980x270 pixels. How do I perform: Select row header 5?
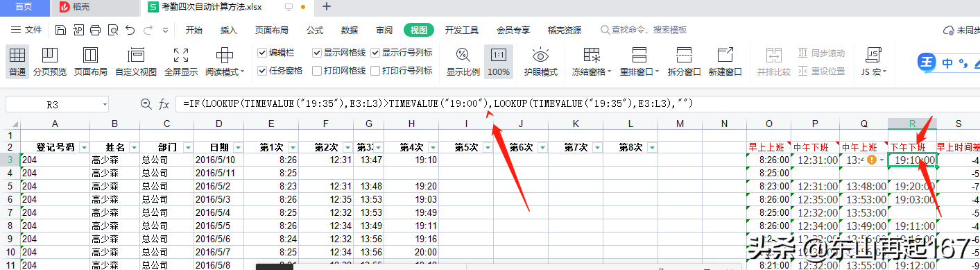tap(10, 186)
